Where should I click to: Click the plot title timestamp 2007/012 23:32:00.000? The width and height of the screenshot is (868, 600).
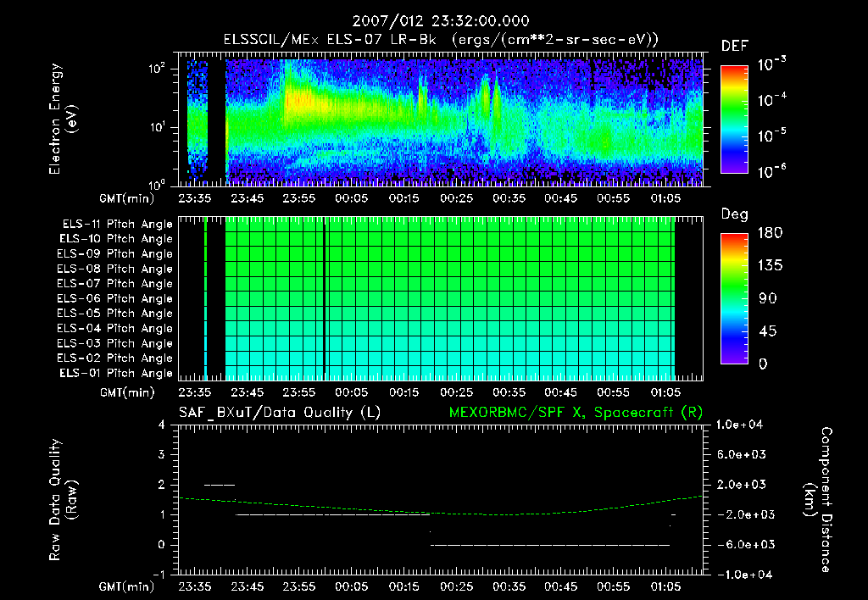[441, 21]
